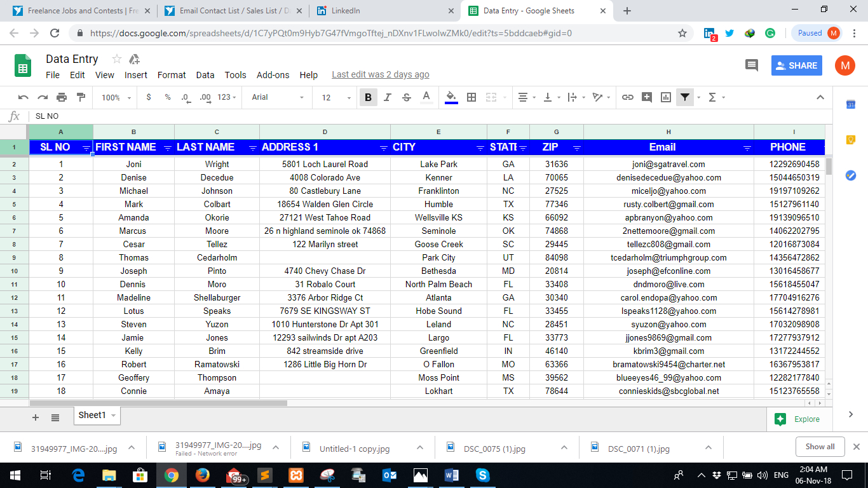Select the Fill color tool
The height and width of the screenshot is (488, 868).
(449, 97)
